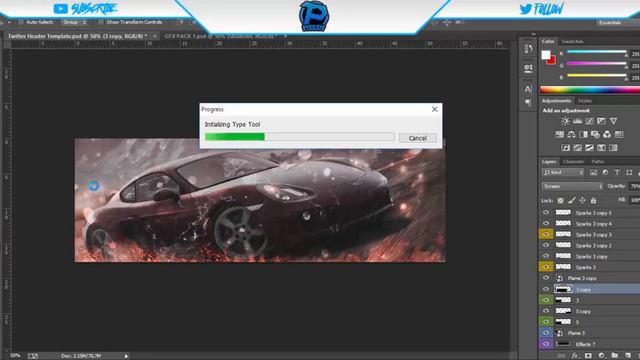Hide the Sparks 3 copy 5 layer

pos(546,213)
